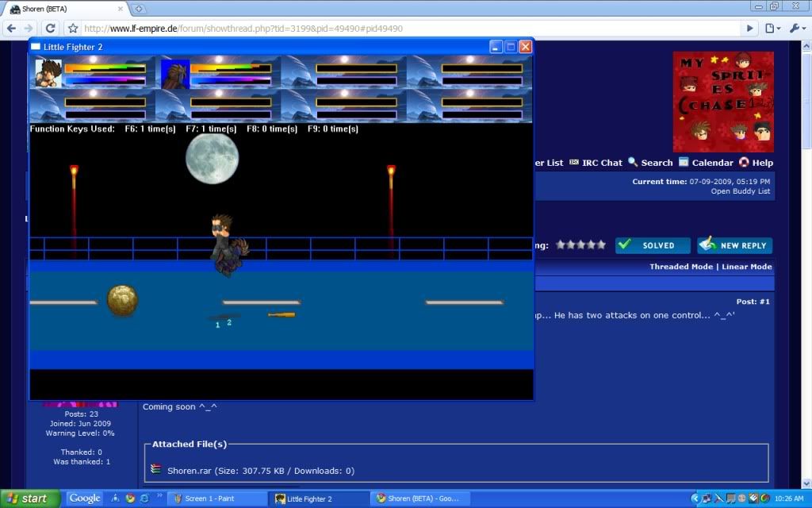Screen dimensions: 812x508
Task: Open Buddy List
Action: pyautogui.click(x=739, y=191)
